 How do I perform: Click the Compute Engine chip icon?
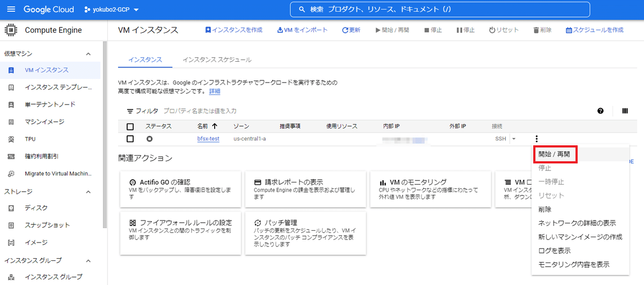[11, 30]
